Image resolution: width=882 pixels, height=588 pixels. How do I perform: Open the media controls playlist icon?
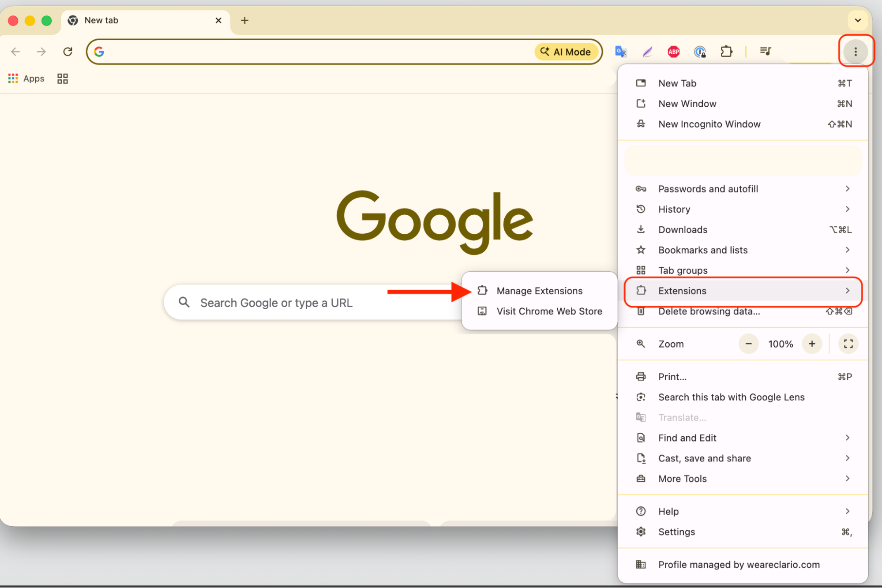766,52
